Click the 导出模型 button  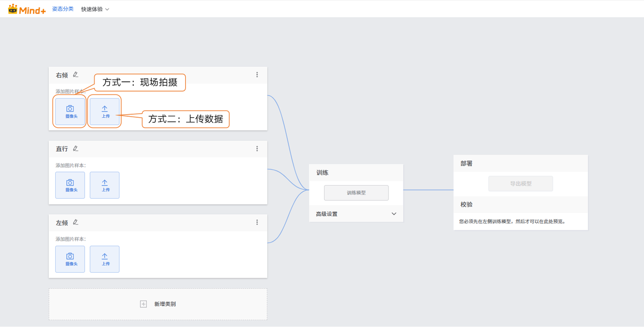click(520, 184)
